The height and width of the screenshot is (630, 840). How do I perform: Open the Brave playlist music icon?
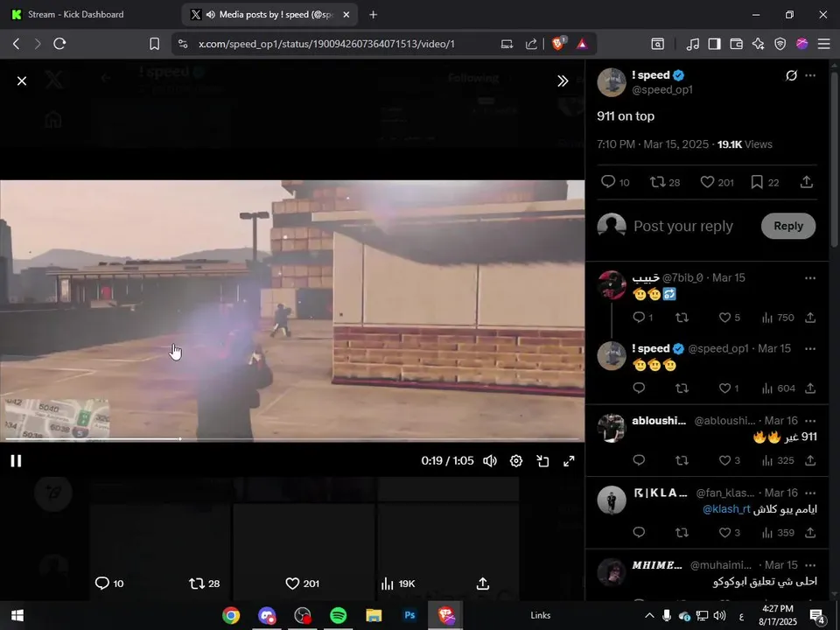[x=692, y=44]
